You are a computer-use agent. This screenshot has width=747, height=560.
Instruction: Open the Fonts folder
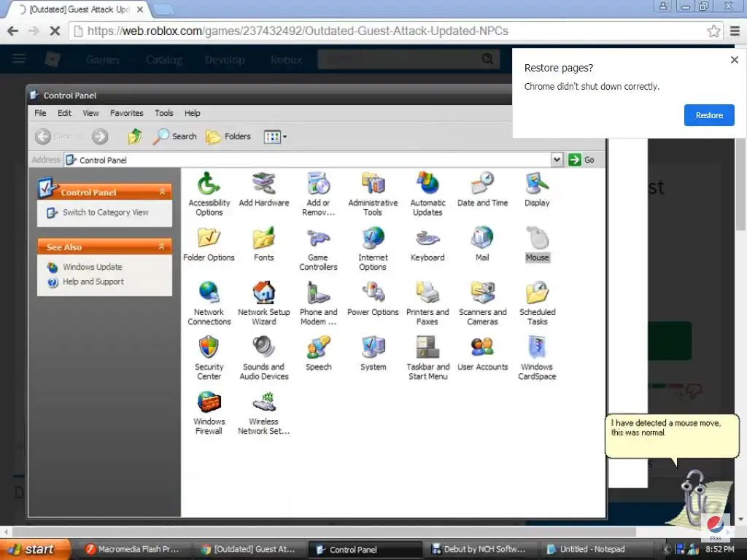(x=263, y=244)
